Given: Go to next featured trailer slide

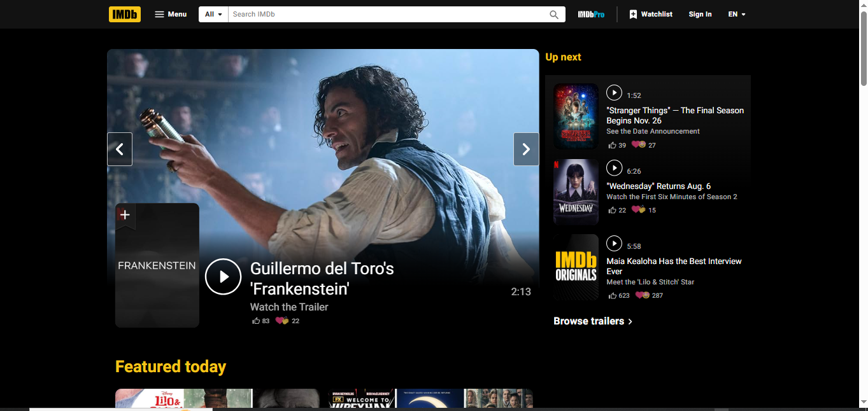Looking at the screenshot, I should [526, 150].
